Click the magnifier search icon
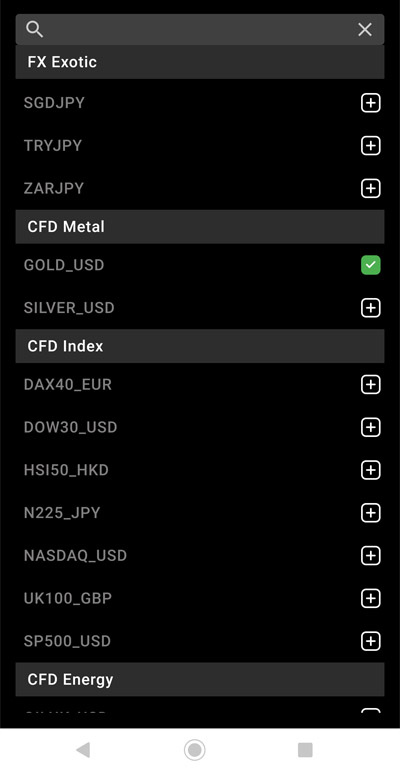This screenshot has width=400, height=775. point(35,30)
